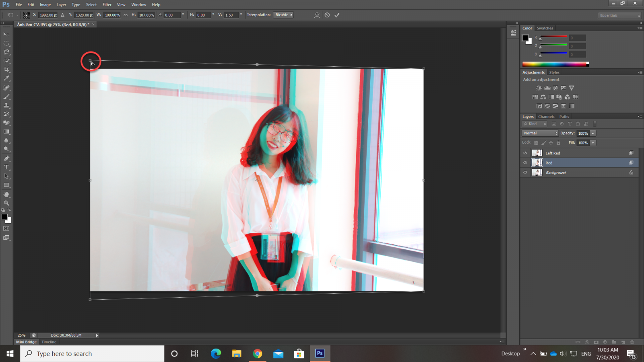Toggle visibility of the Red layer
Image resolution: width=644 pixels, height=362 pixels.
(x=525, y=163)
